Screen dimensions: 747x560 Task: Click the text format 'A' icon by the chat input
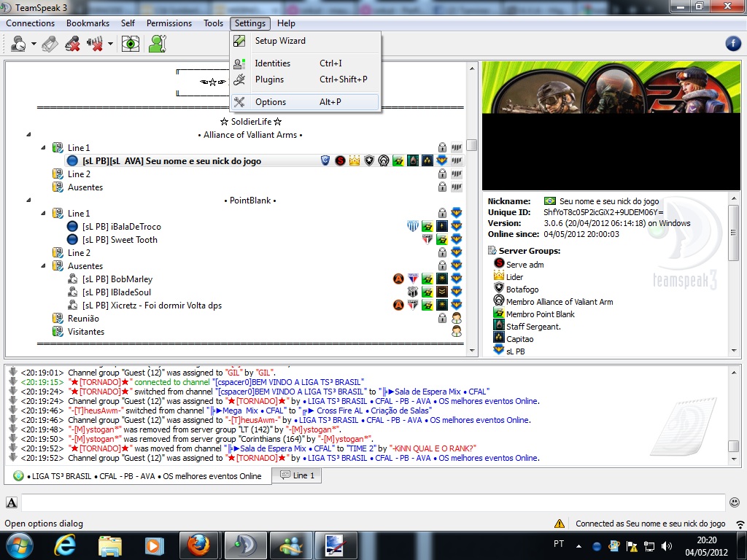coord(12,502)
